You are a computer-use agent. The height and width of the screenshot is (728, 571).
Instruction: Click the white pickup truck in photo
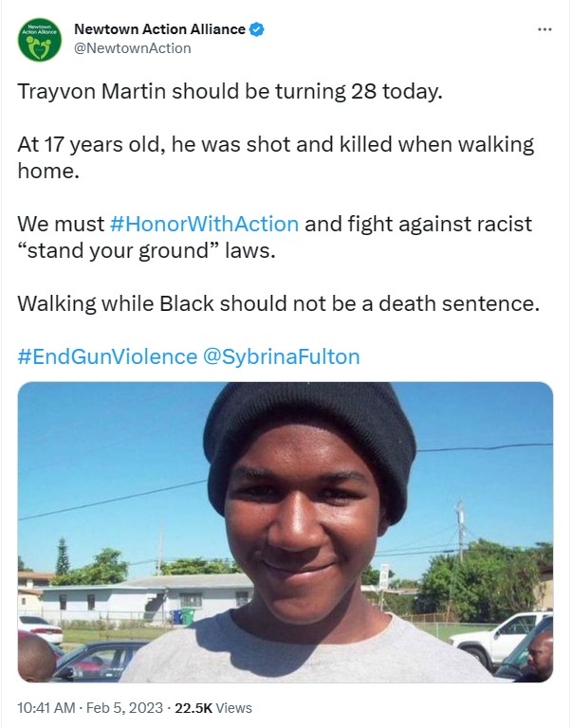click(x=502, y=640)
